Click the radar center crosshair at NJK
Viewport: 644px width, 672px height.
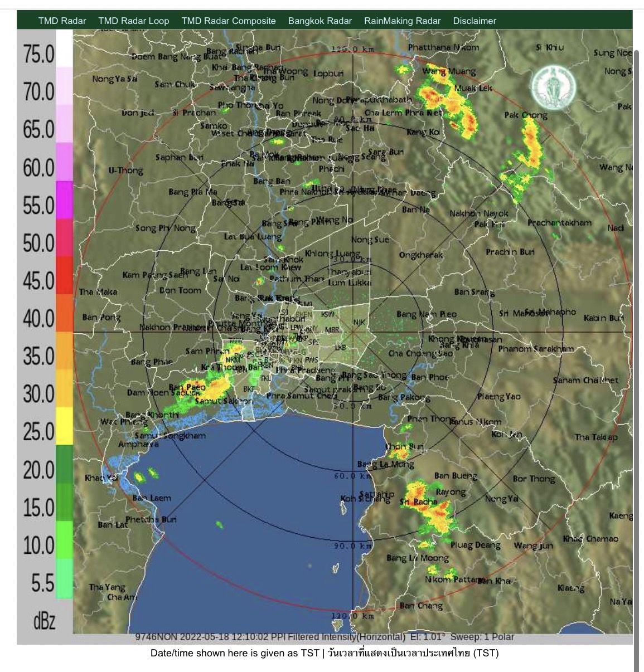pyautogui.click(x=354, y=333)
